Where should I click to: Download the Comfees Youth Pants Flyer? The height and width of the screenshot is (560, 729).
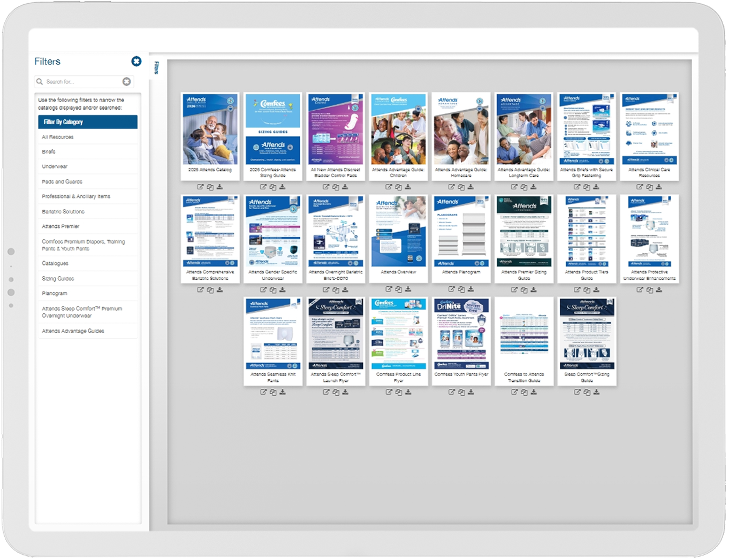(x=471, y=393)
